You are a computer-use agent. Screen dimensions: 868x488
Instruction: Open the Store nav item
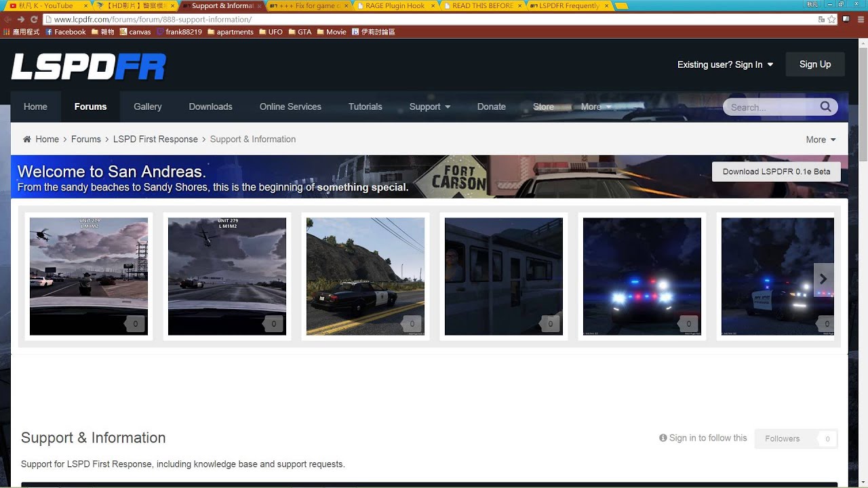tap(543, 106)
